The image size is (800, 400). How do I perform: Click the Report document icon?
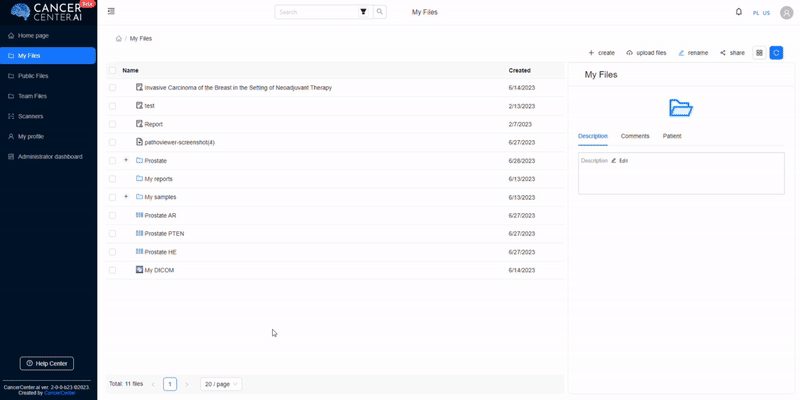[x=139, y=123]
